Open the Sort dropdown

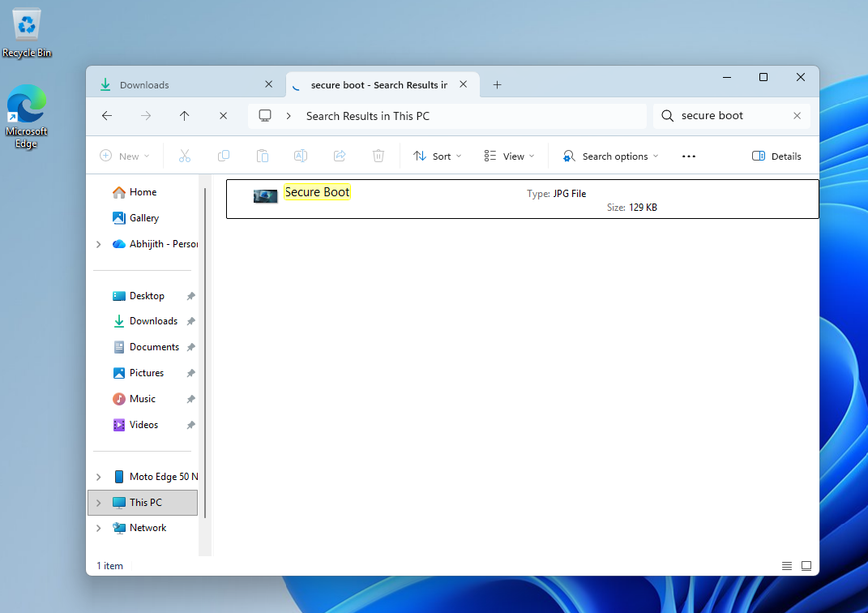[438, 156]
